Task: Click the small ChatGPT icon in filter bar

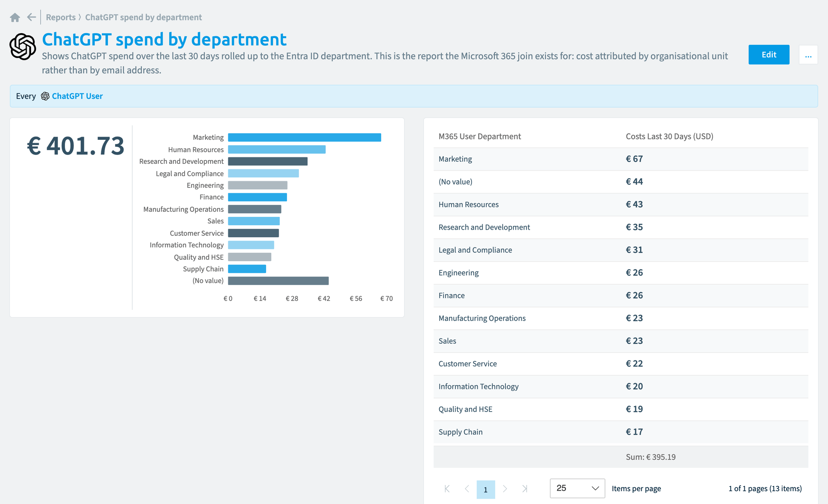Action: [x=45, y=96]
